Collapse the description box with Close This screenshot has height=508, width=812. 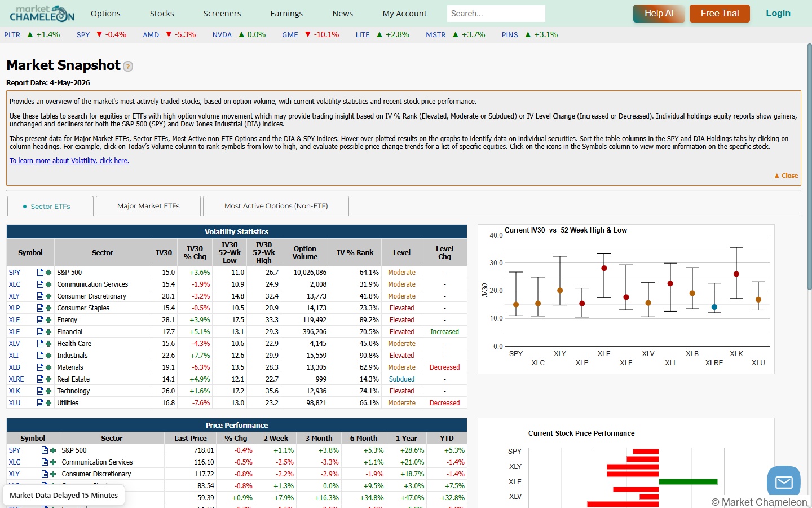pyautogui.click(x=786, y=176)
